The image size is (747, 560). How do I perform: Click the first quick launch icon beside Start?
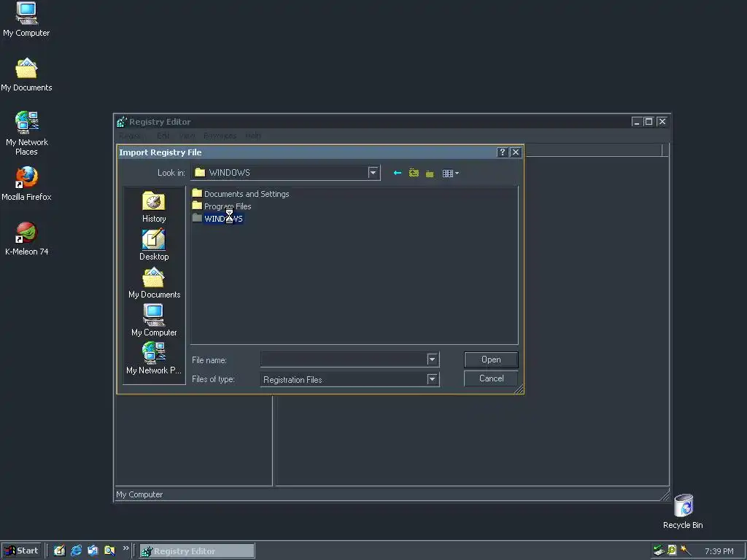tap(59, 551)
